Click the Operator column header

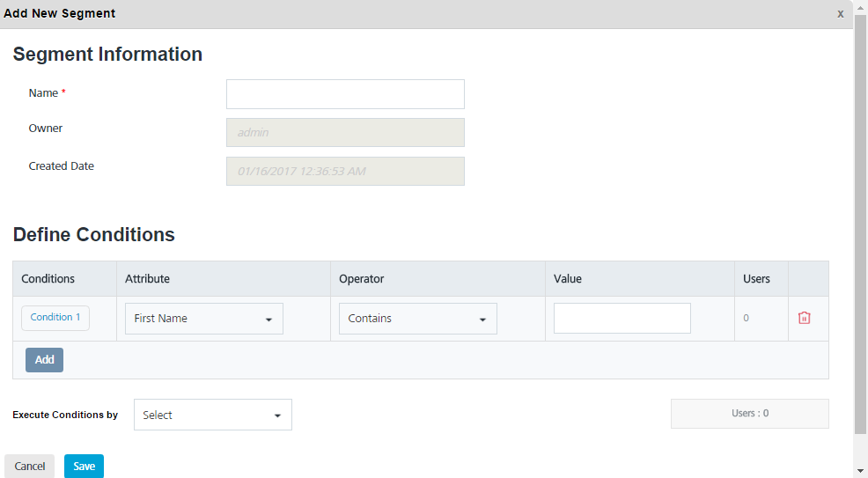[x=362, y=278]
